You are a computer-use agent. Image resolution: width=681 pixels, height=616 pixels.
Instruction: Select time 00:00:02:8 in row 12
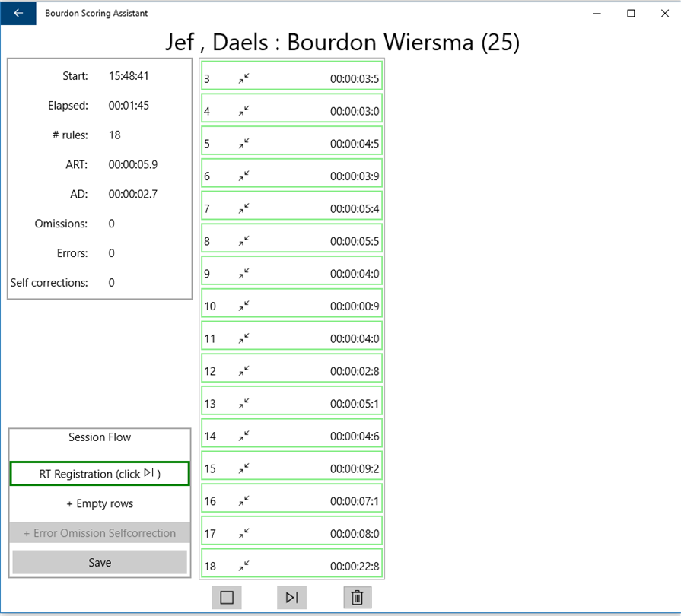coord(355,372)
